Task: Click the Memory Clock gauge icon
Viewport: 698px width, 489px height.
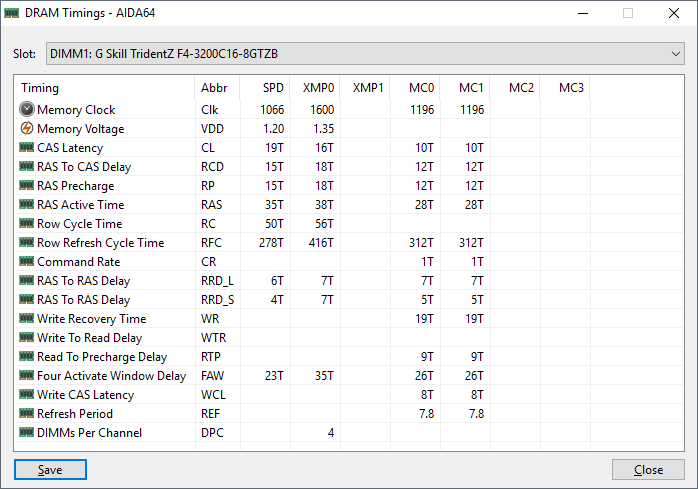Action: click(27, 110)
